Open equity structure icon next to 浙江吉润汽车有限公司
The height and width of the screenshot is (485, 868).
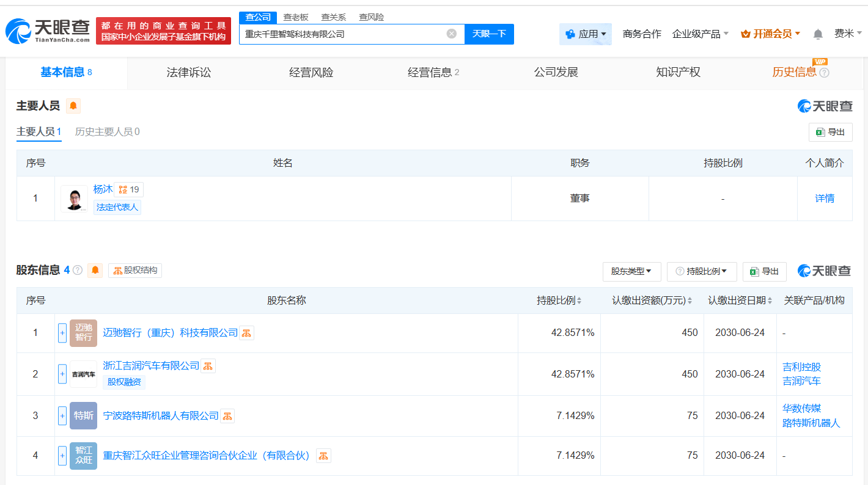208,366
